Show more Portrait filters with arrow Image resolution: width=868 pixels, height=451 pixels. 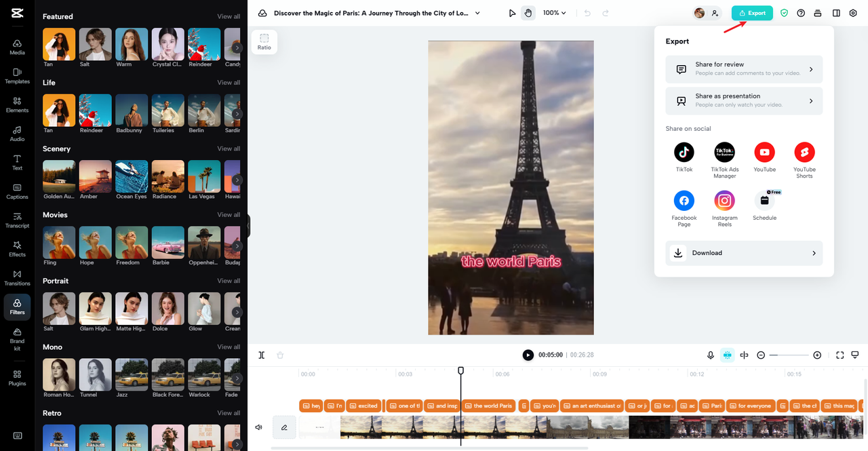click(x=237, y=312)
